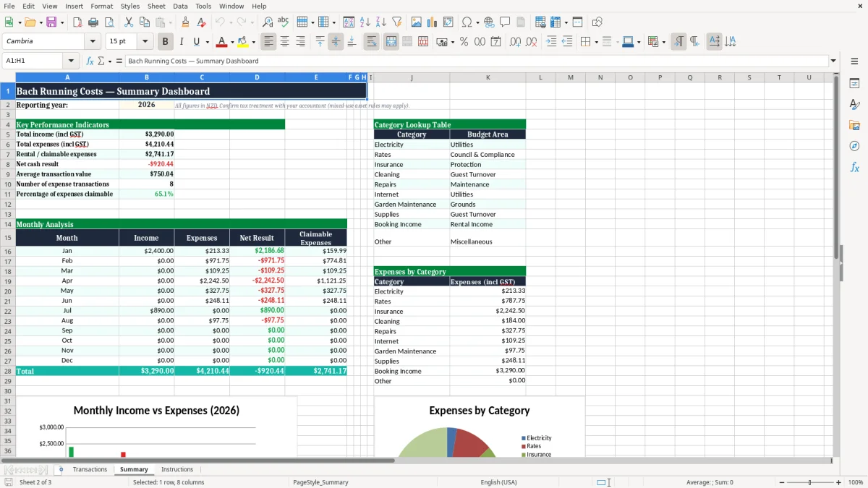The width and height of the screenshot is (868, 488).
Task: Cut the selection with scissors icon
Action: tap(129, 22)
